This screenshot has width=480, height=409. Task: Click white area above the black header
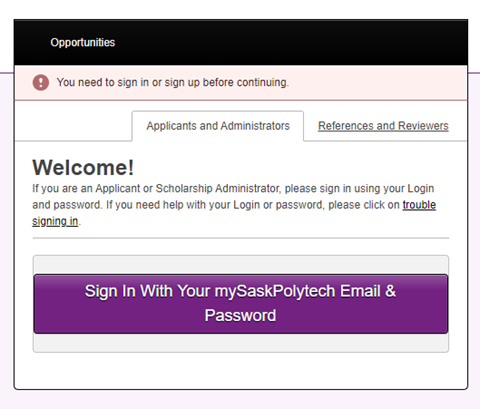240,9
